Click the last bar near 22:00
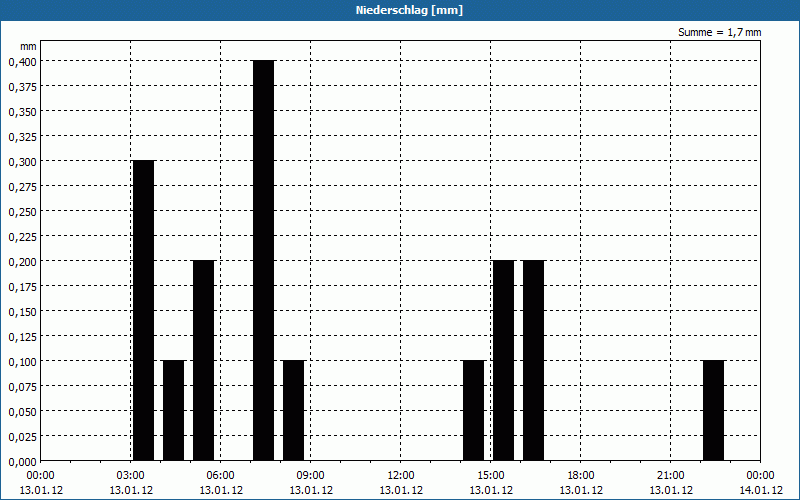The height and width of the screenshot is (500, 800). pyautogui.click(x=713, y=410)
